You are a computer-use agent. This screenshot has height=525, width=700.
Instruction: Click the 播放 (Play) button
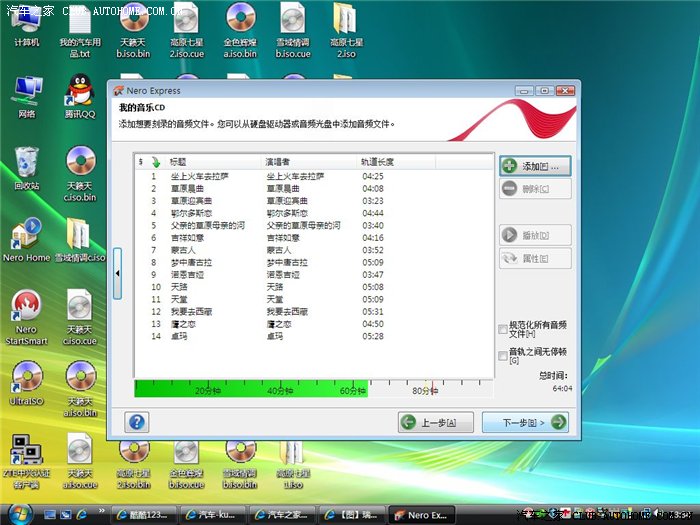click(535, 235)
